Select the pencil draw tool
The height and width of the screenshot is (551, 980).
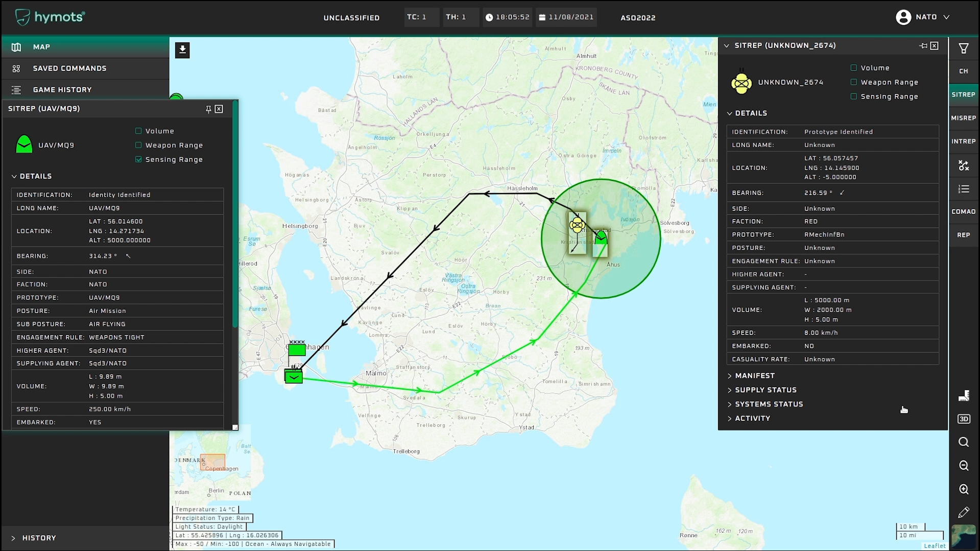click(964, 512)
